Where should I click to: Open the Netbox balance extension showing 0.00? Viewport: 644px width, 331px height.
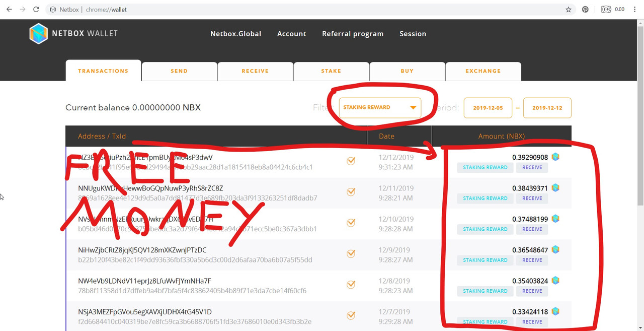point(613,10)
